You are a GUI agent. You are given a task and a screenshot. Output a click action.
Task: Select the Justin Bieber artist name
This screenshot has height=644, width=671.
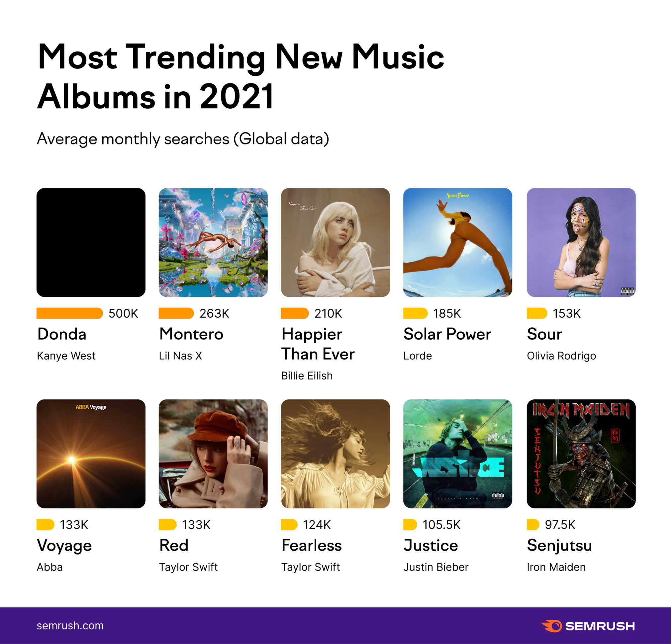pos(436,567)
